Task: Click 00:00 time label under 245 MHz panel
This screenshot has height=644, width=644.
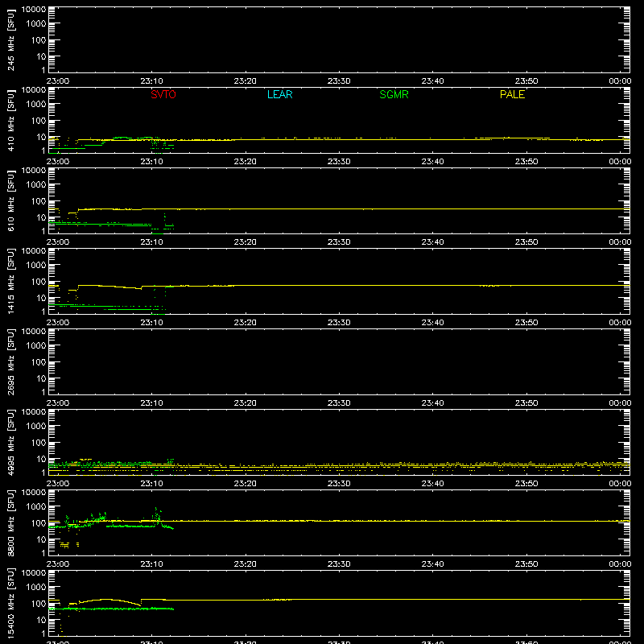Action: [620, 81]
